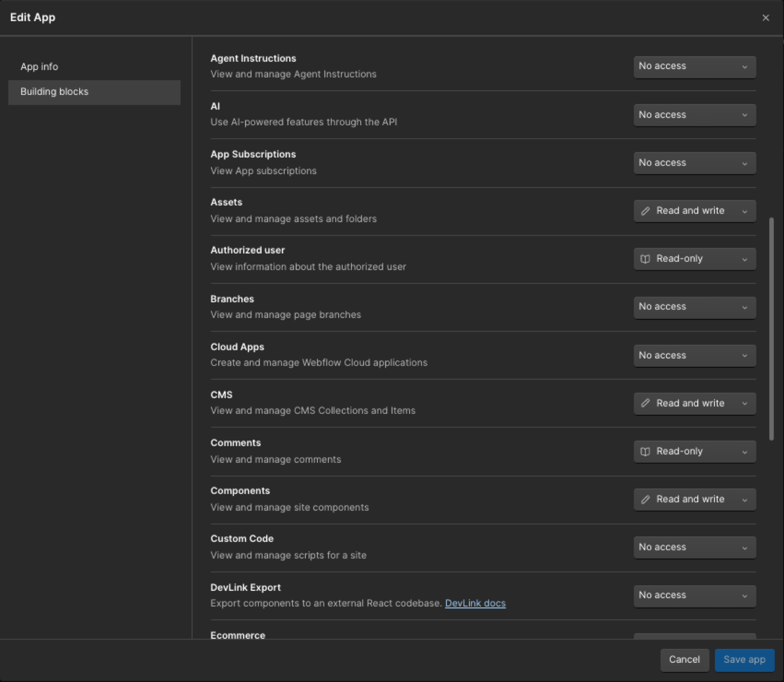Open Custom Code access dropdown
Viewport: 784px width, 682px height.
click(x=694, y=547)
